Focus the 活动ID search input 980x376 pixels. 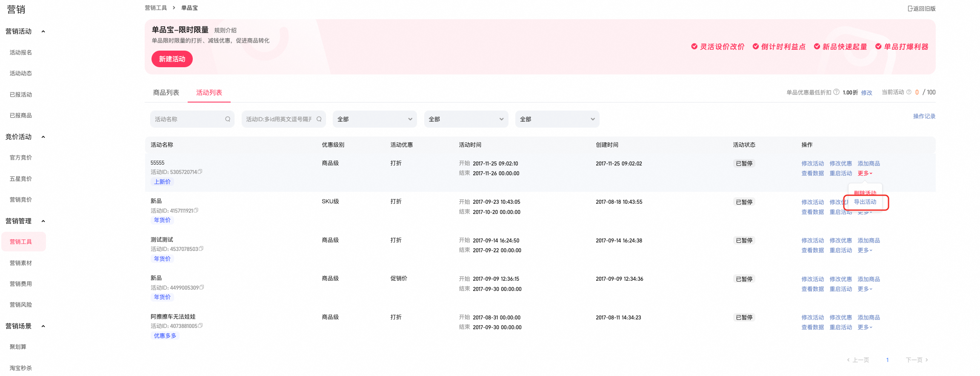(284, 119)
